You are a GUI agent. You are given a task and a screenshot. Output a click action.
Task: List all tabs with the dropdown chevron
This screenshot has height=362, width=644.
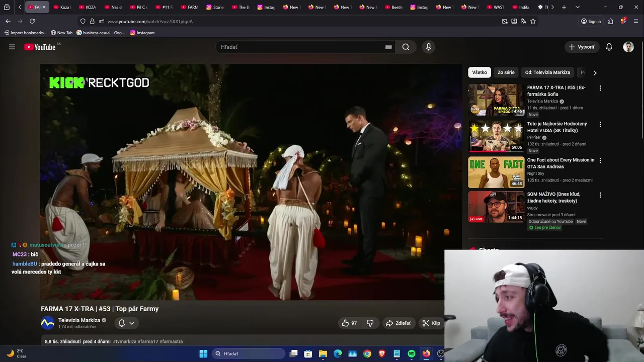point(577,7)
